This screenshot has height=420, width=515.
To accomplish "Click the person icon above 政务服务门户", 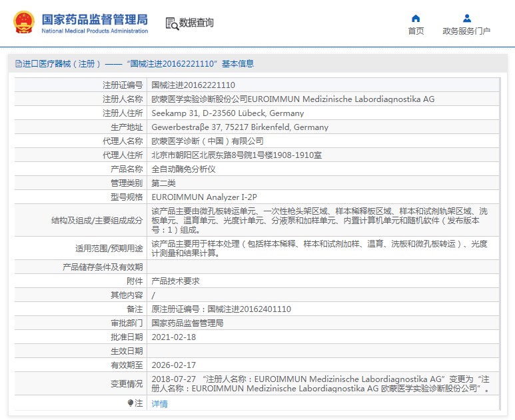I will (466, 18).
